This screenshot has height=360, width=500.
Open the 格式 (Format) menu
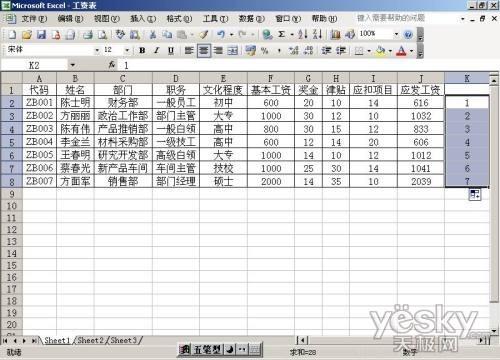tap(179, 19)
